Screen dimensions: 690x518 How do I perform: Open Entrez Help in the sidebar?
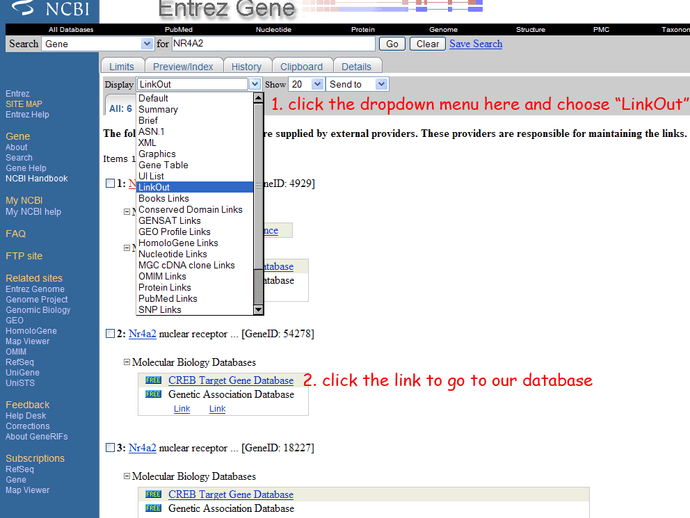point(27,114)
